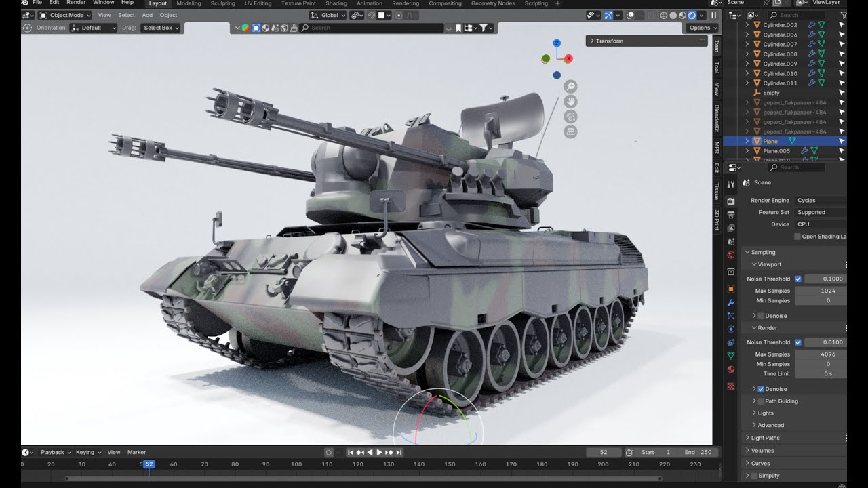Enable Path Guiding checkbox
868x488 pixels.
pos(761,401)
